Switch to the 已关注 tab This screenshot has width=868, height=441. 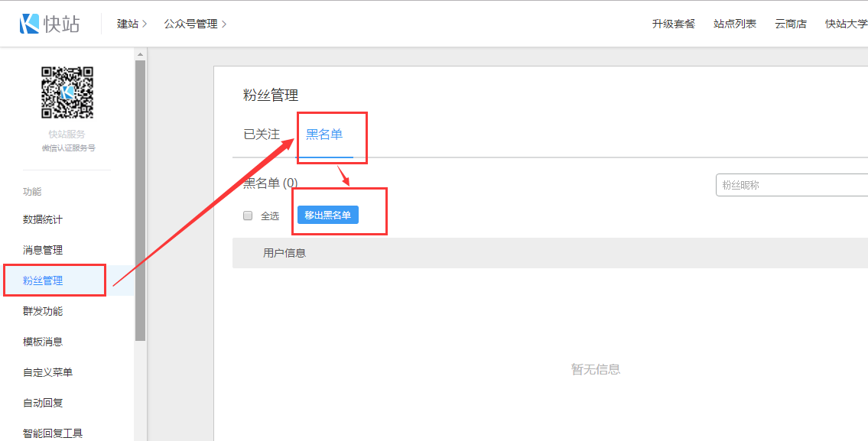coord(262,135)
